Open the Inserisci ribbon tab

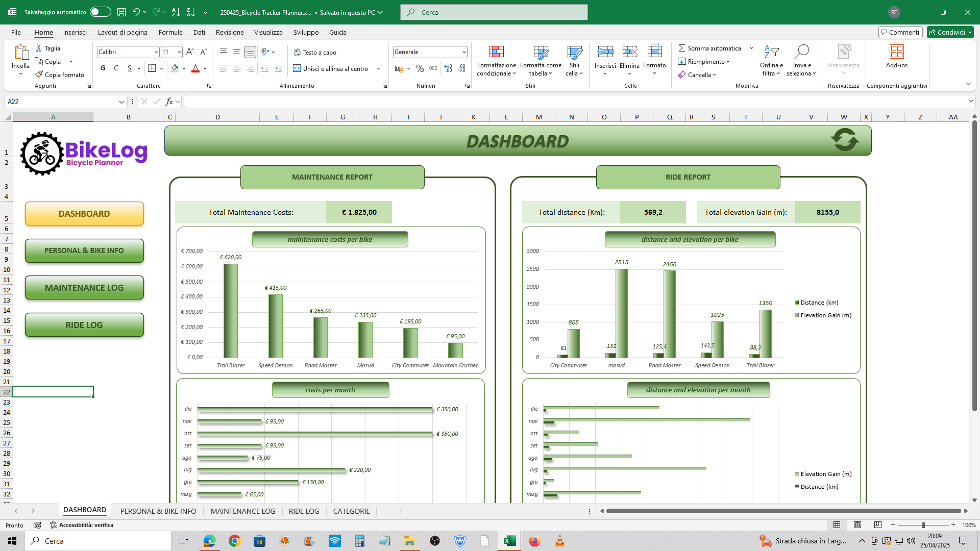point(75,32)
